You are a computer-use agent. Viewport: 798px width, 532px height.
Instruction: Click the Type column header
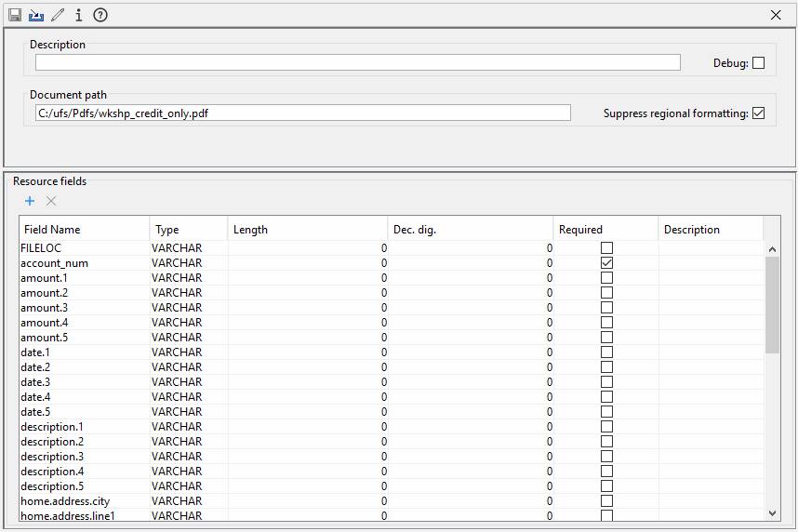click(188, 229)
